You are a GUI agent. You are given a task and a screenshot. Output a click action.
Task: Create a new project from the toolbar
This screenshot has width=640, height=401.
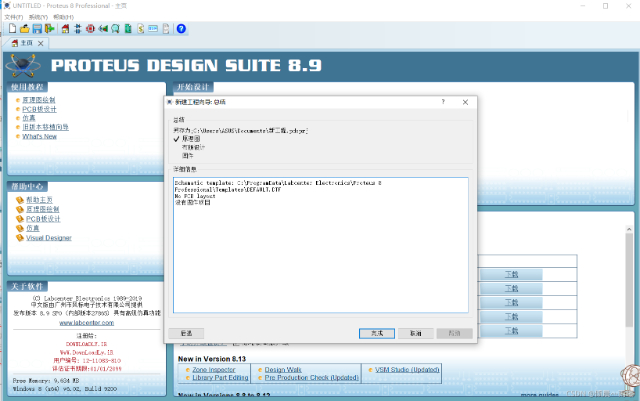point(13,29)
